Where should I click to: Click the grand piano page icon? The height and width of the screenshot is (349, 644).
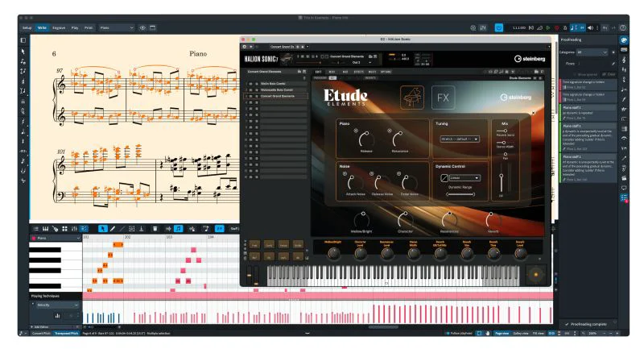pos(412,97)
